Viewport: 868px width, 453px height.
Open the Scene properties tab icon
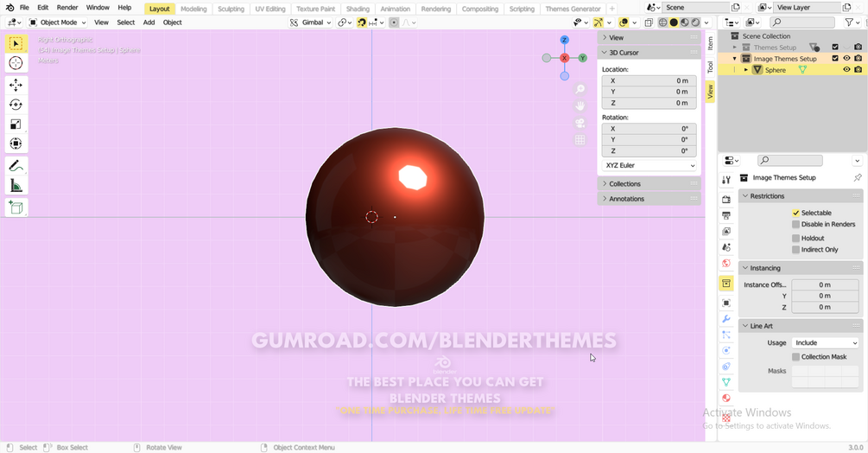click(x=726, y=247)
